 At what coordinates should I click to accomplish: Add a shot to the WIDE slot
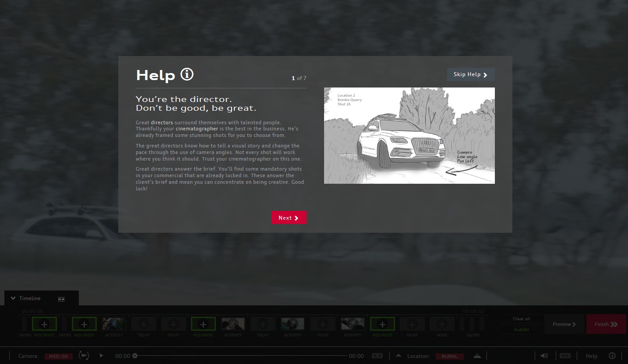coord(442,324)
